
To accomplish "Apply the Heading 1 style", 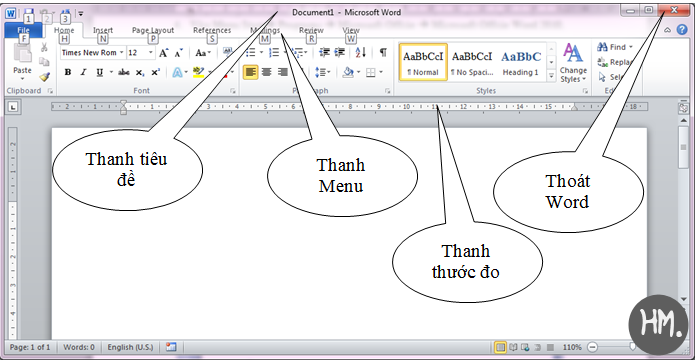I will pyautogui.click(x=521, y=63).
